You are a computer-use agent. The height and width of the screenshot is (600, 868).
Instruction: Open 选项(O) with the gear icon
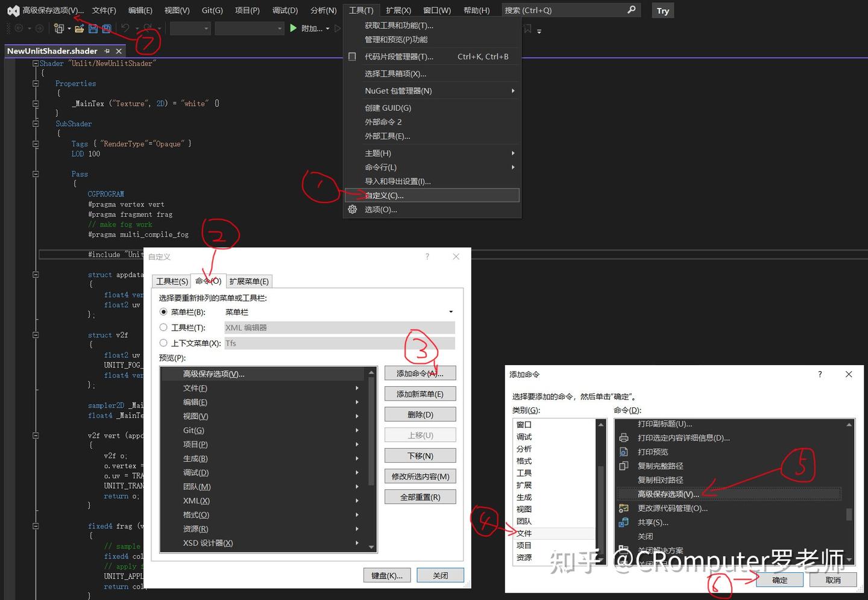pos(353,209)
